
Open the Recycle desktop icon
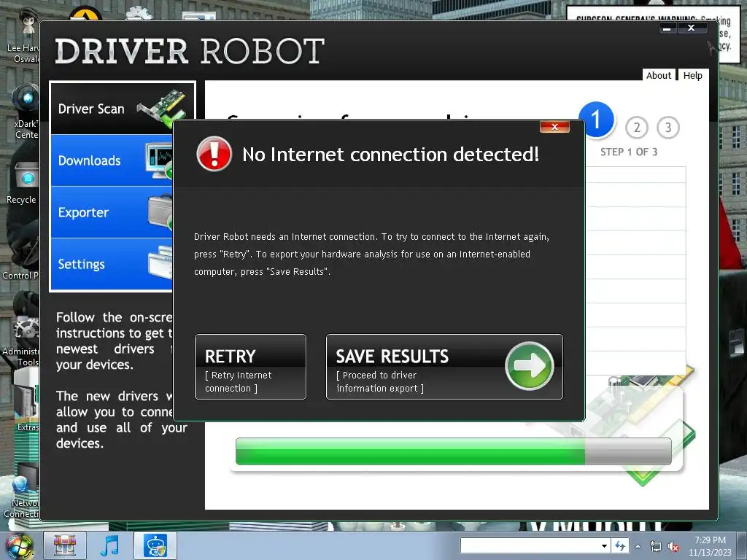pos(23,183)
